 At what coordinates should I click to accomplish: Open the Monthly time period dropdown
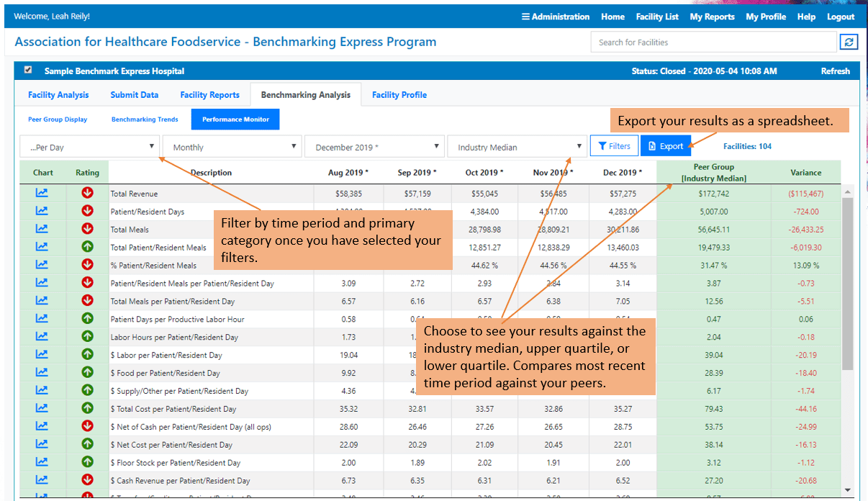click(232, 147)
